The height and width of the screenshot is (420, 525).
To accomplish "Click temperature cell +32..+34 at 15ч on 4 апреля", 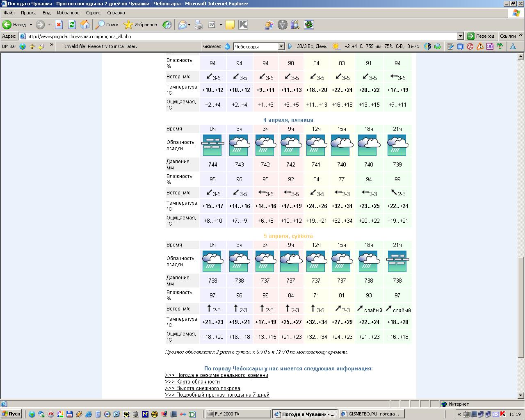I will pyautogui.click(x=342, y=206).
